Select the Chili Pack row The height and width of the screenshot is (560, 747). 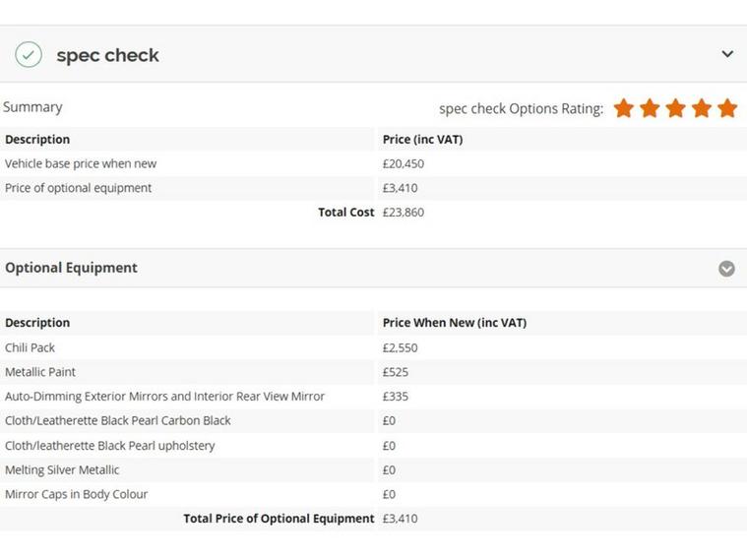point(374,348)
